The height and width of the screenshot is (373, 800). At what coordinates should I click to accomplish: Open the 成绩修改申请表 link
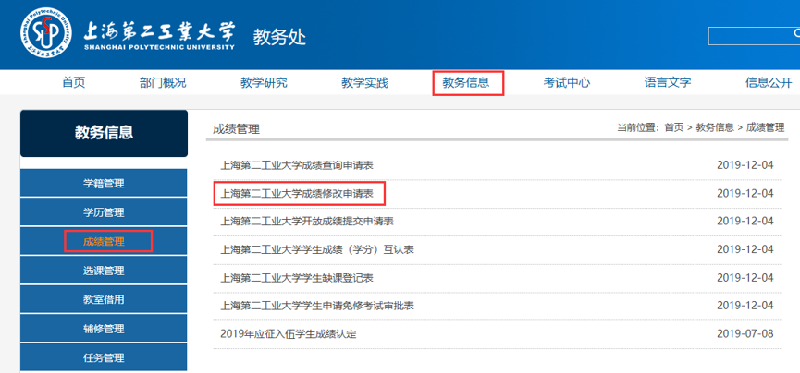[297, 194]
